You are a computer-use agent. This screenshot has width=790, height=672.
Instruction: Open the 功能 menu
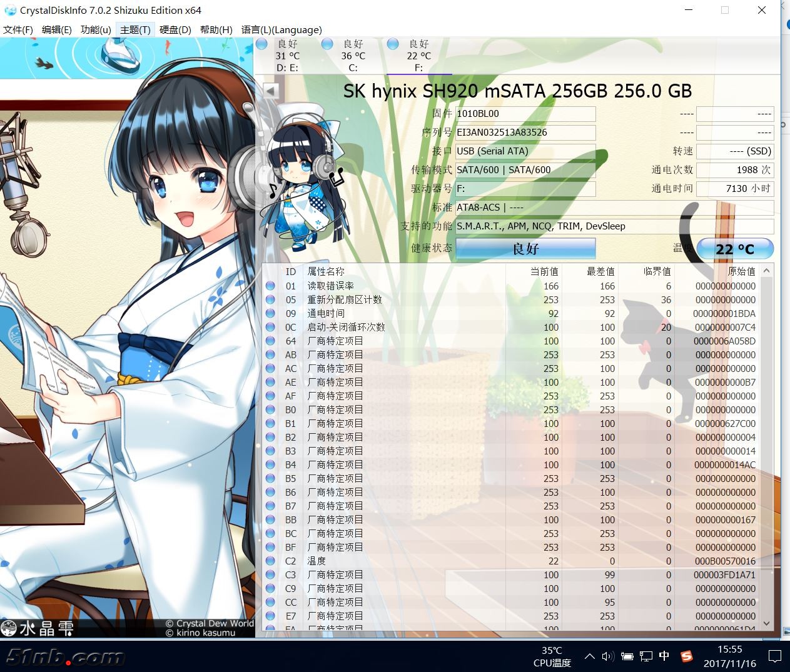coord(95,29)
